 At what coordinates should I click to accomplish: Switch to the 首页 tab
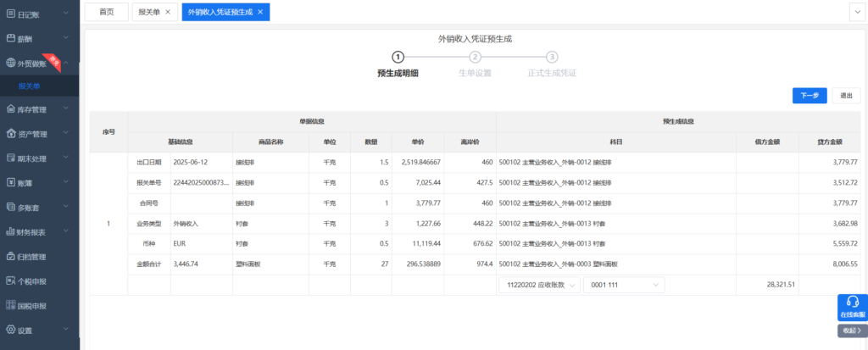(x=107, y=12)
